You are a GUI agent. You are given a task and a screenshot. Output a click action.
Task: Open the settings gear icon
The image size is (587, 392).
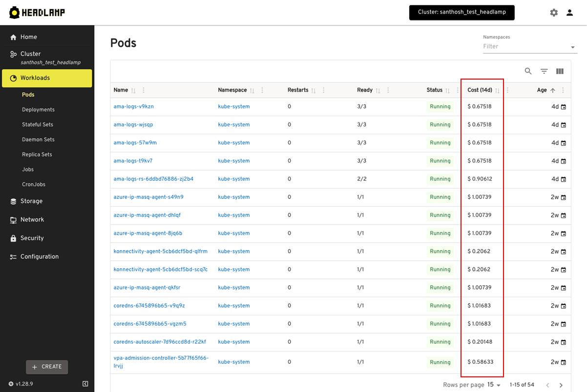point(554,13)
